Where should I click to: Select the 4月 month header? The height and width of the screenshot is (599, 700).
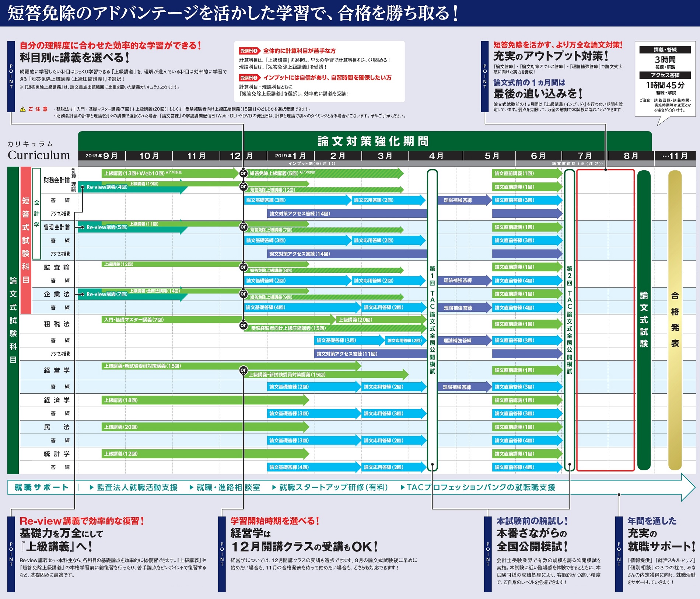[x=435, y=156]
